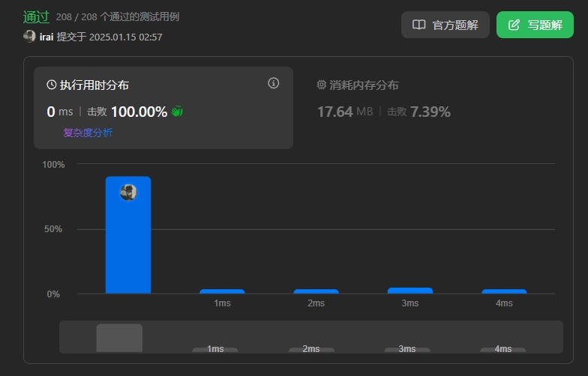Click the submission time 2025.01.15 02:57
The image size is (588, 376).
126,37
